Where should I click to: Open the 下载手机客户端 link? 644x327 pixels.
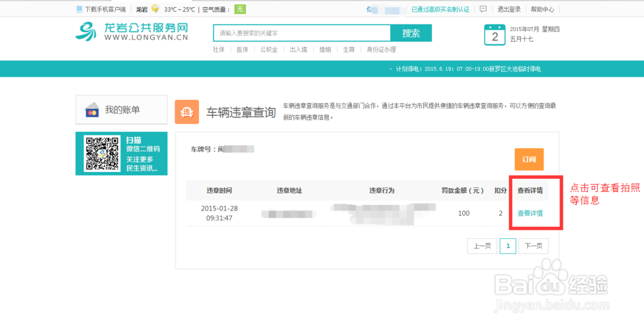click(x=105, y=10)
